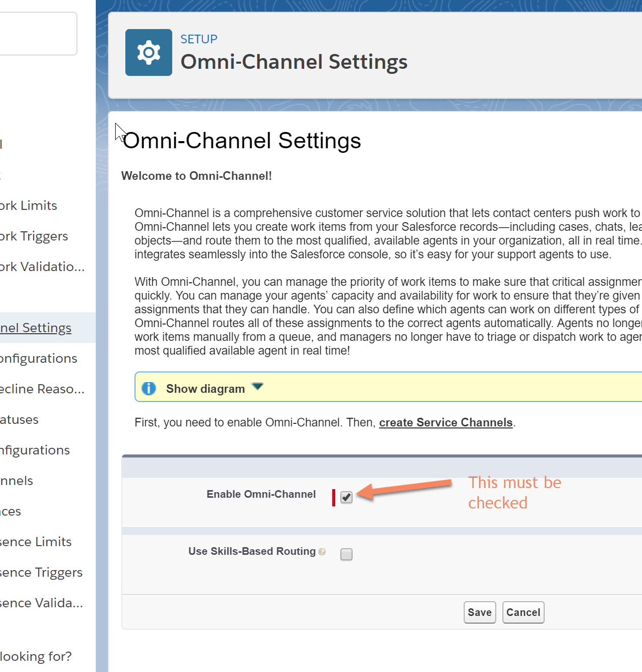The width and height of the screenshot is (642, 672).
Task: Click the 'Use Skills-Based Routing' label text
Action: 252,551
